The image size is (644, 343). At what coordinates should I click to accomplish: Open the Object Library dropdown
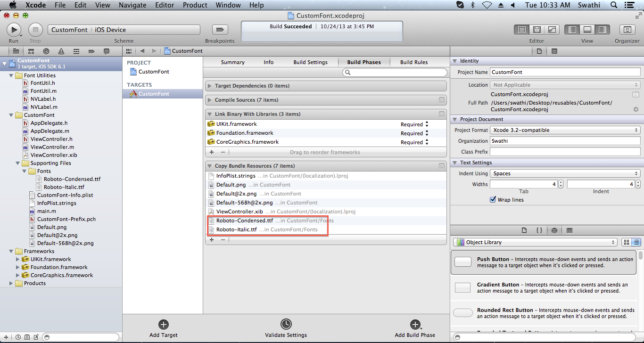[x=535, y=242]
